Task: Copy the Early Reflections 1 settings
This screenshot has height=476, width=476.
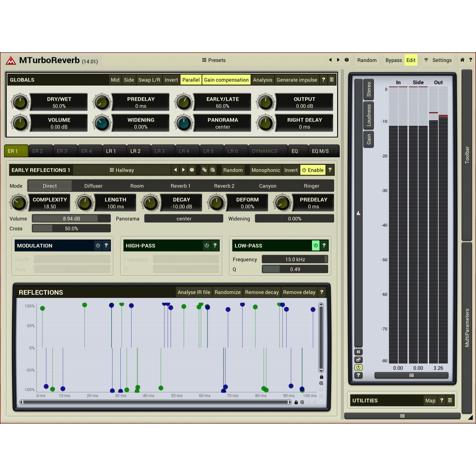Action: (204, 170)
